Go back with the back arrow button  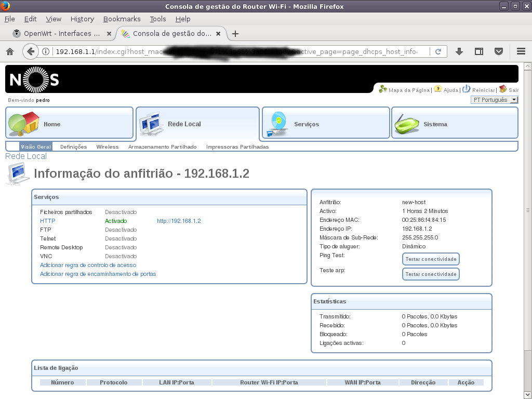tap(30, 51)
